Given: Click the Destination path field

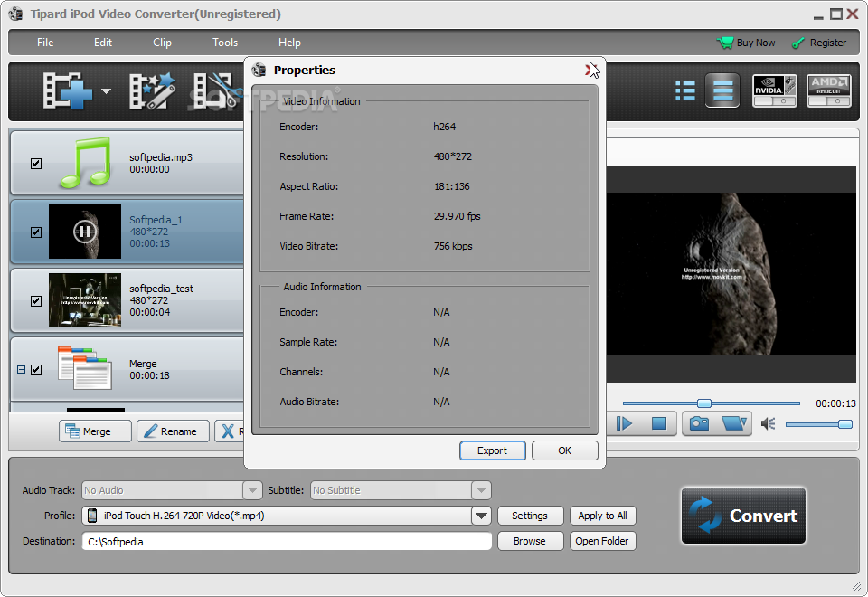Looking at the screenshot, I should pyautogui.click(x=287, y=541).
